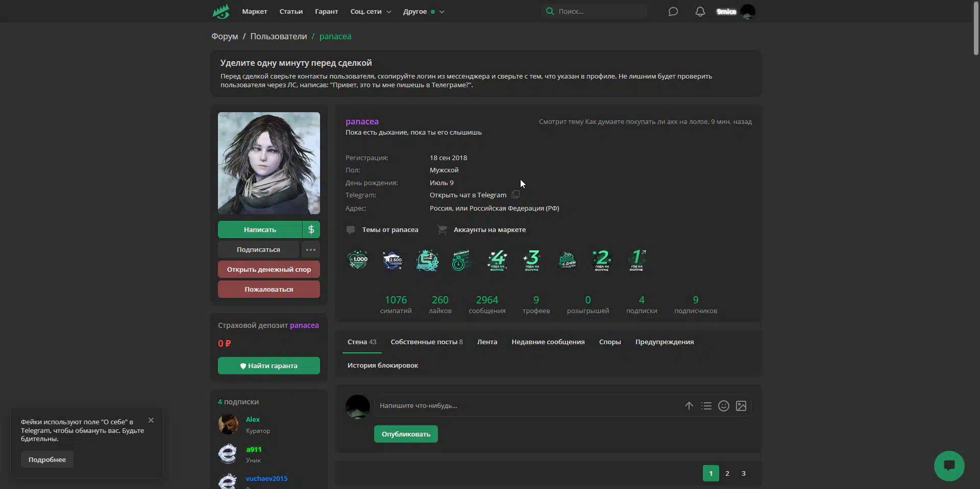Open the История блокировок tab
Screen dimensions: 980x489
[x=382, y=365]
